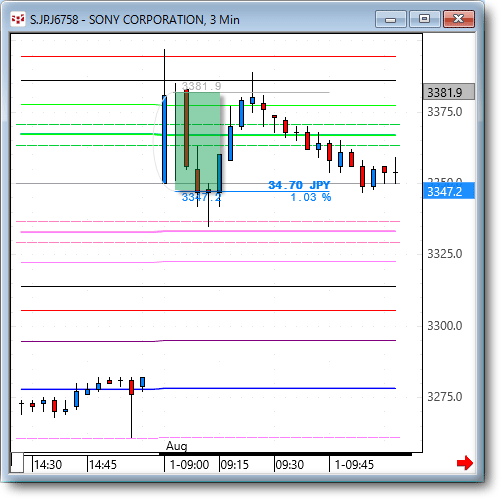Click the 09:15 time axis label

[235, 465]
